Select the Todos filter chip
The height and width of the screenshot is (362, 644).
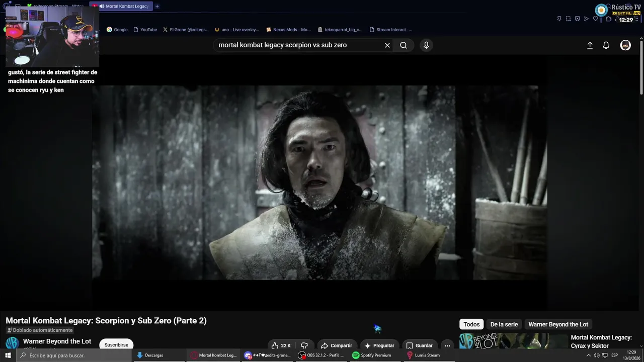coord(471,324)
